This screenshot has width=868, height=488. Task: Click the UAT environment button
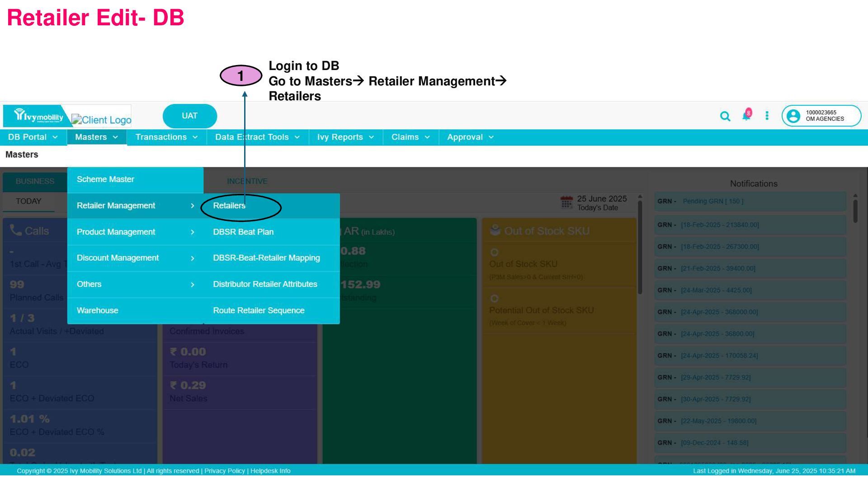click(x=190, y=116)
